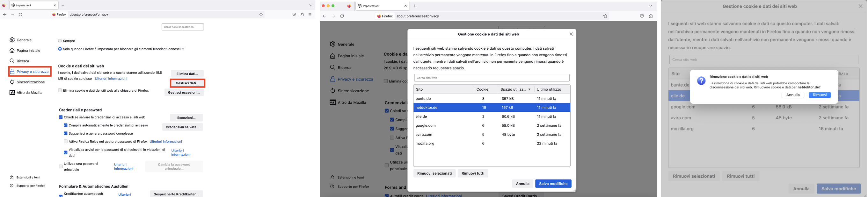This screenshot has width=868, height=197.
Task: Click bookmark star in middle window
Action: pos(605,16)
